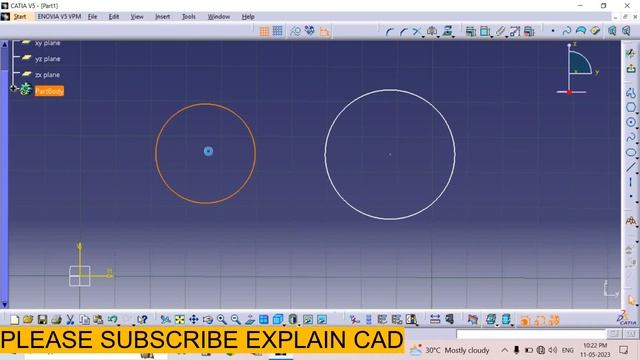
Task: Click the Fit All In icon
Action: tap(180, 320)
